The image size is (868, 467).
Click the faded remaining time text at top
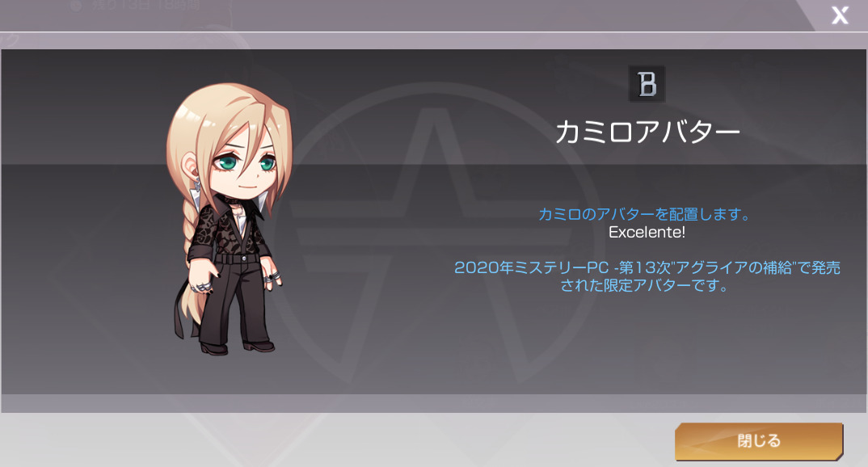pos(145,6)
